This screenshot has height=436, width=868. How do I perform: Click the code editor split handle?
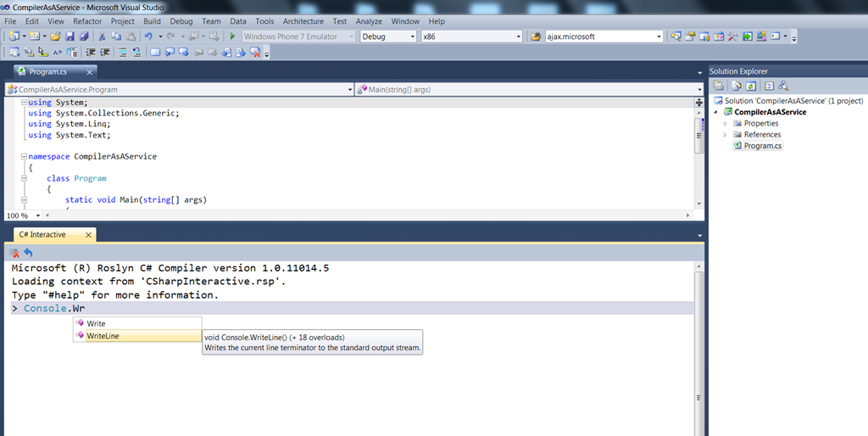point(699,103)
